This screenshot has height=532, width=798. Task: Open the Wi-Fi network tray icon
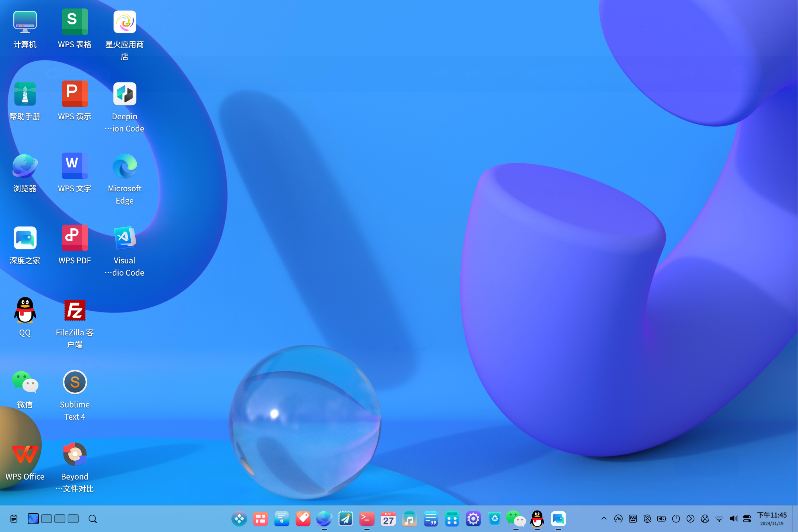(x=719, y=519)
